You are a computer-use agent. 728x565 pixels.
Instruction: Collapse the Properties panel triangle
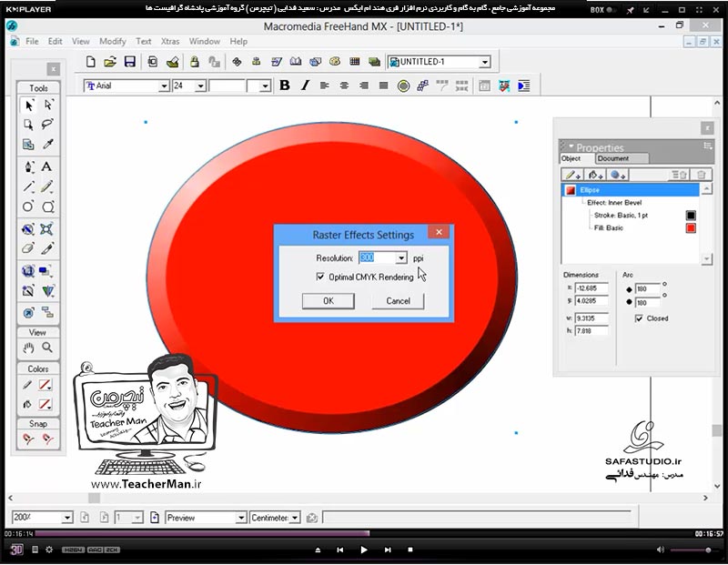[x=571, y=146]
